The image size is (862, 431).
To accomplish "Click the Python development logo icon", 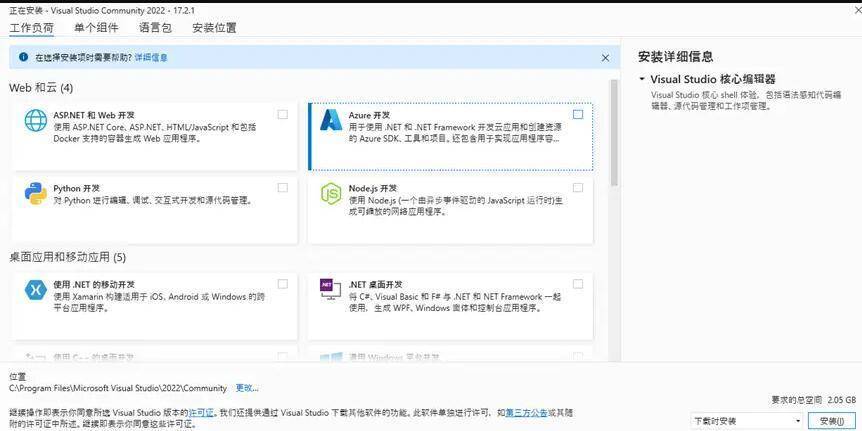I will click(x=36, y=194).
